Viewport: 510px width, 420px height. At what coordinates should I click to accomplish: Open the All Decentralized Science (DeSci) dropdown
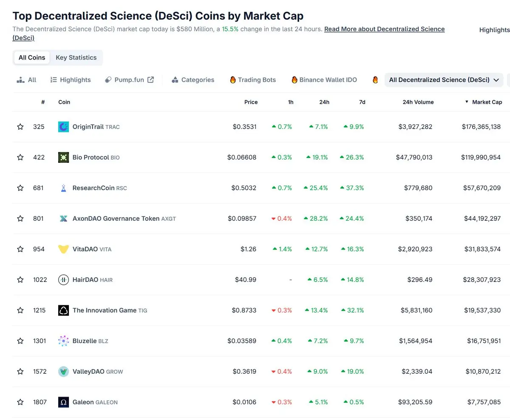click(444, 80)
